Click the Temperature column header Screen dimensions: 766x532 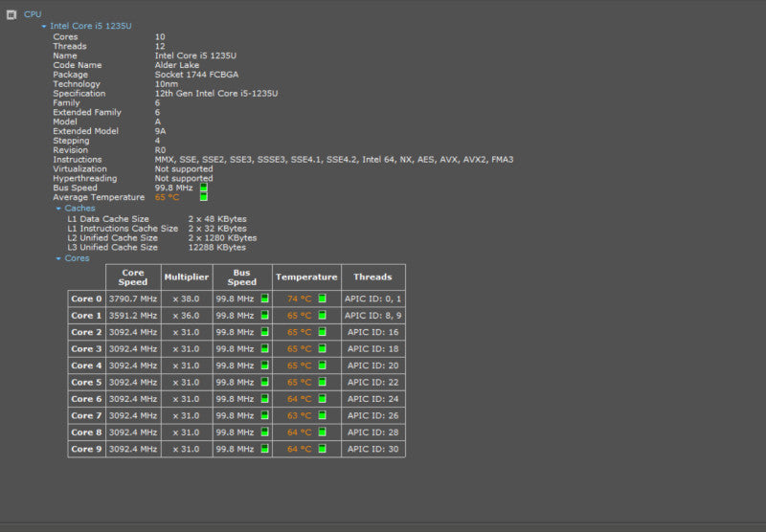click(x=306, y=277)
